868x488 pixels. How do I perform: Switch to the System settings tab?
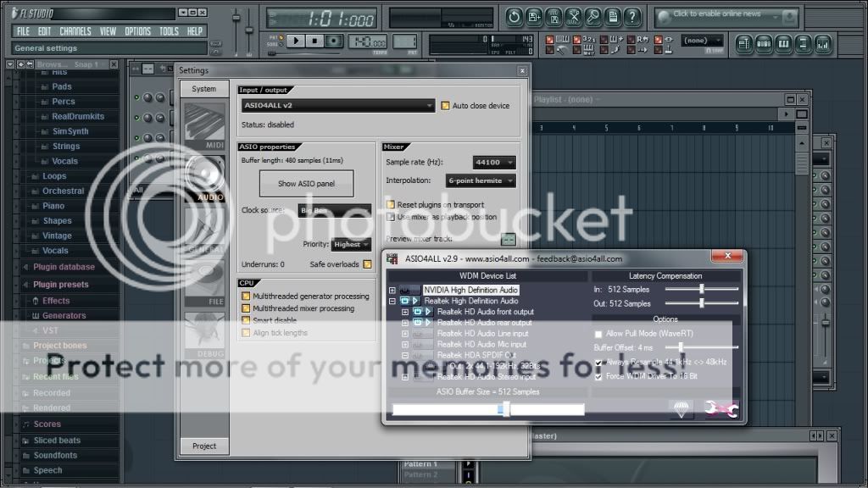204,89
